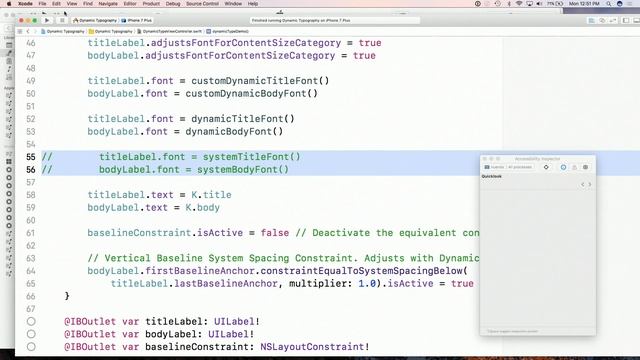Viewport: 640px width, 360px height.
Task: Click the baselineConstraint IBOutlet connection circle
Action: (31, 347)
